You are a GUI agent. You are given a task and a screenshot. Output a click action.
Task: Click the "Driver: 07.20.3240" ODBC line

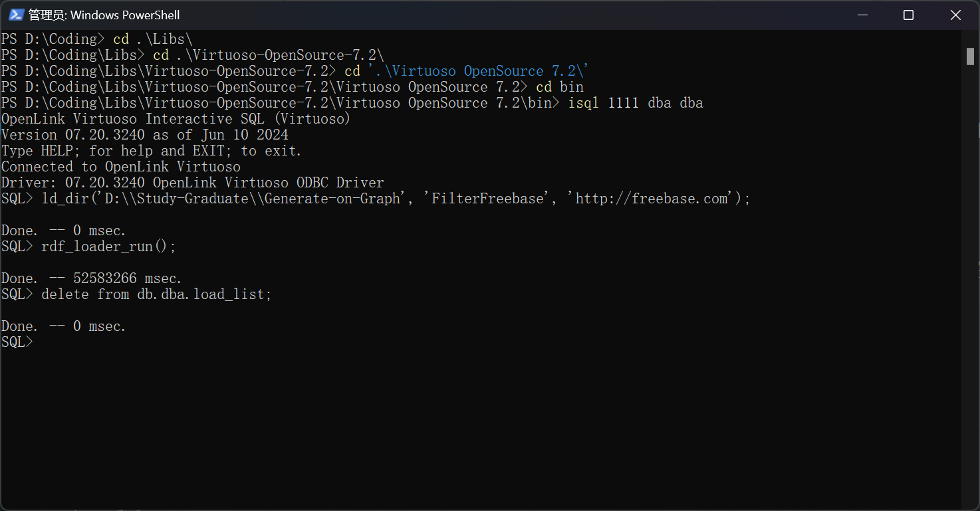click(193, 183)
